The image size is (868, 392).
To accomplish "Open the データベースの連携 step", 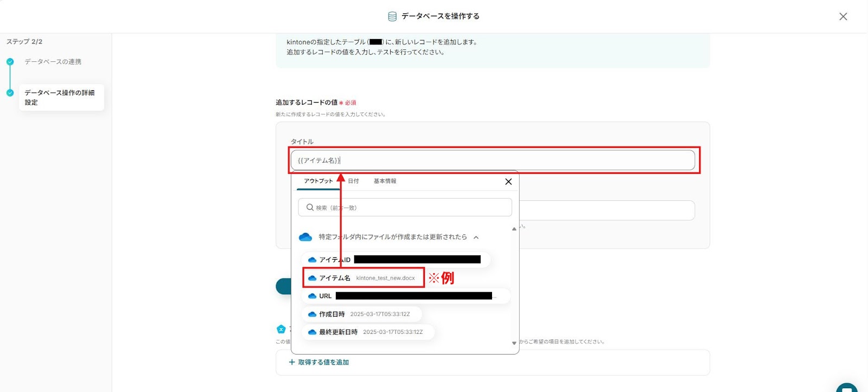I will click(53, 62).
